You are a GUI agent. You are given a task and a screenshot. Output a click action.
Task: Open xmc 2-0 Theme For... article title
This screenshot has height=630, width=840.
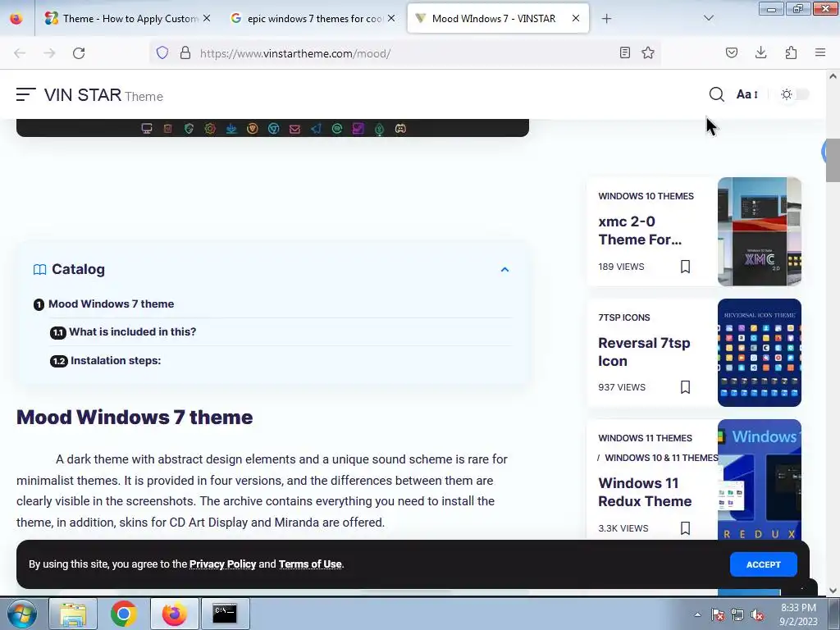pyautogui.click(x=640, y=231)
